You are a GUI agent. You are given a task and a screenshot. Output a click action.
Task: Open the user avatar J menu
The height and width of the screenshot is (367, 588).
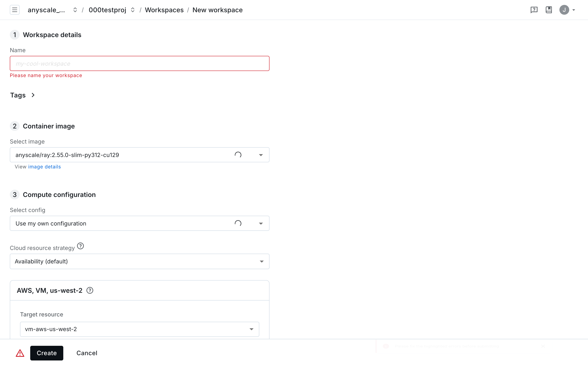pos(564,10)
